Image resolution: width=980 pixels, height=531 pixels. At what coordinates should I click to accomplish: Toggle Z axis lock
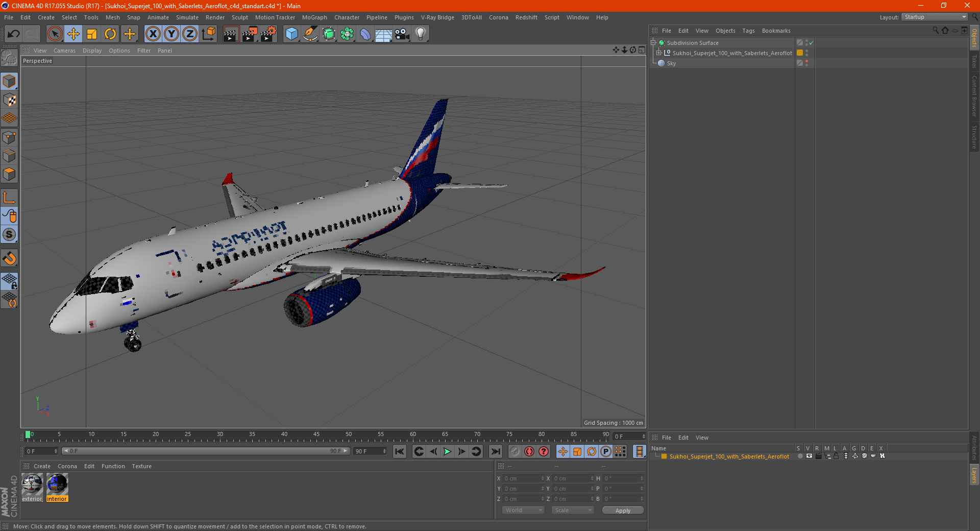click(x=190, y=34)
